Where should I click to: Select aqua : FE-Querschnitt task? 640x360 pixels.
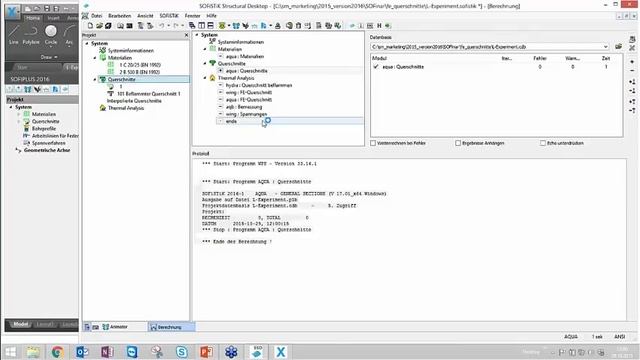(249, 100)
